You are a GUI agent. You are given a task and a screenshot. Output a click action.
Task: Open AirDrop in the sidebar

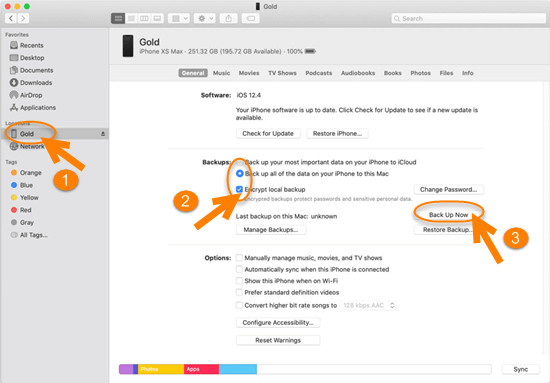(x=26, y=95)
